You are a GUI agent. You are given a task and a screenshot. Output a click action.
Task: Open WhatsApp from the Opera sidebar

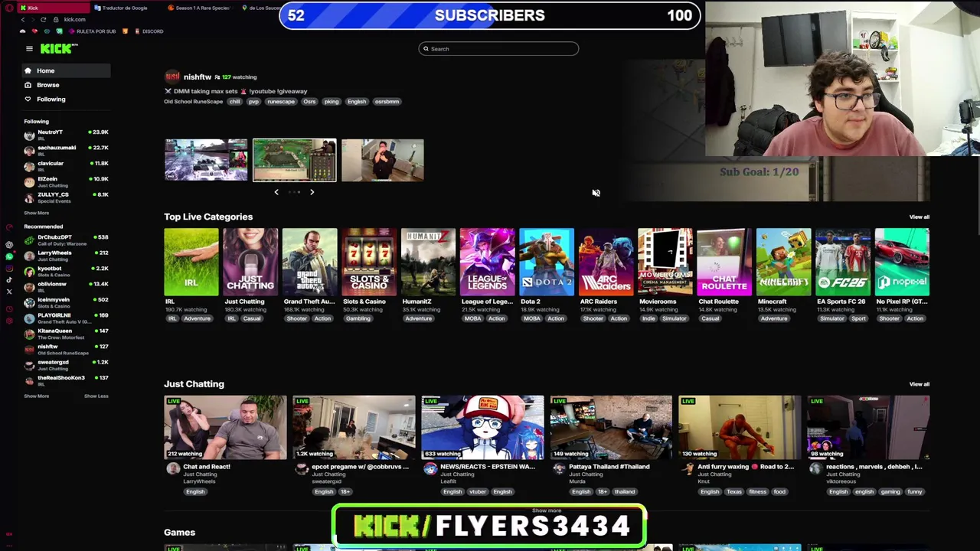[x=9, y=256]
